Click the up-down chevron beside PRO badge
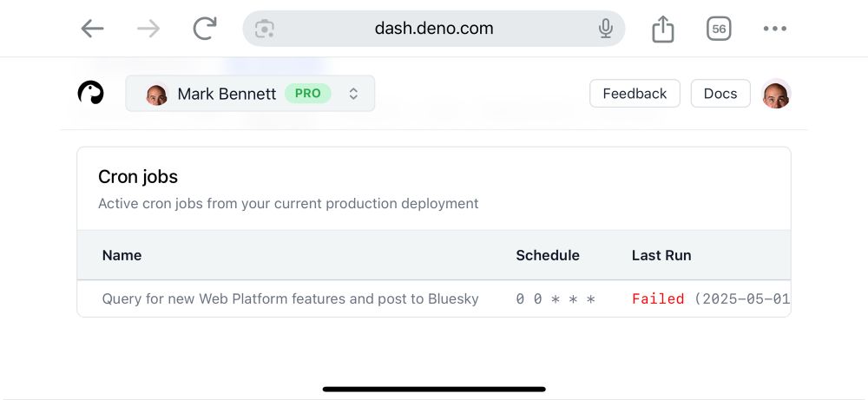The height and width of the screenshot is (400, 868). coord(353,94)
